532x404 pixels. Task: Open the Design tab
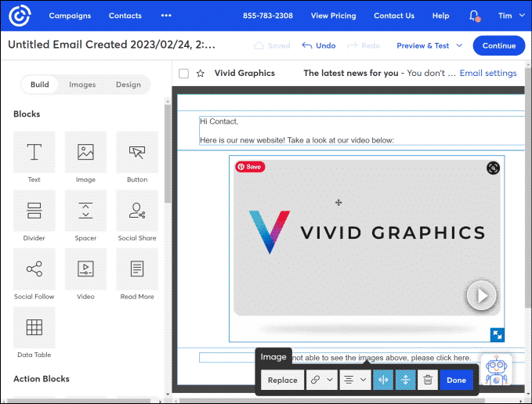coord(128,85)
